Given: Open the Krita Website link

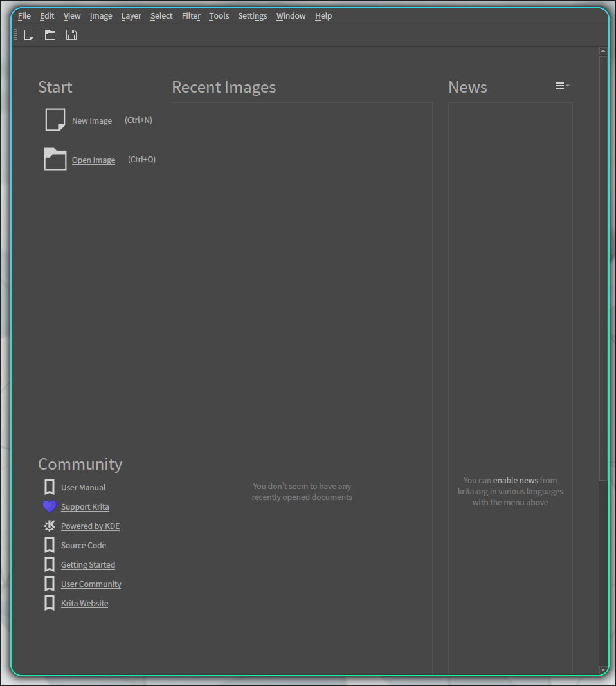Looking at the screenshot, I should coord(84,603).
